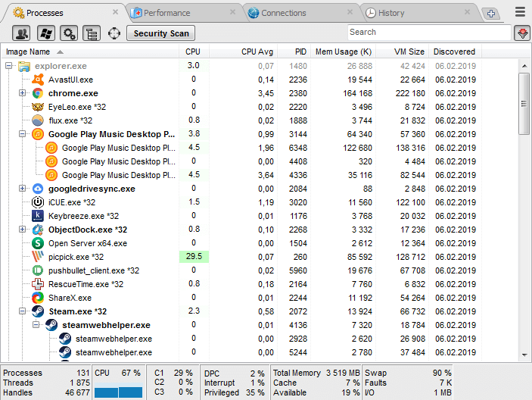Click the ShareX.exe icon in list
532x400 pixels.
(38, 298)
